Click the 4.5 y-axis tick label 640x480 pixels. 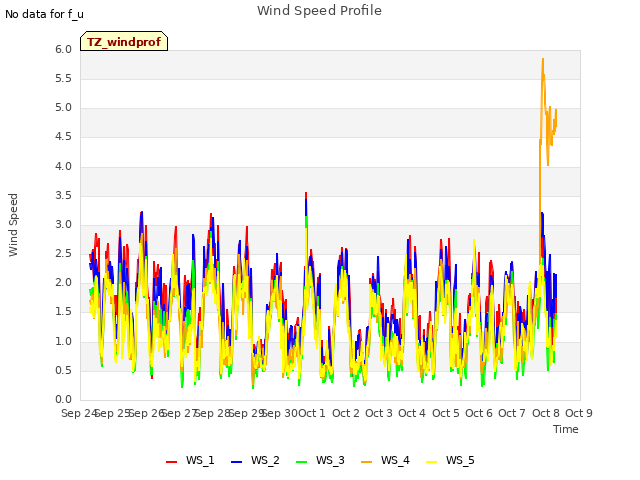pyautogui.click(x=63, y=137)
